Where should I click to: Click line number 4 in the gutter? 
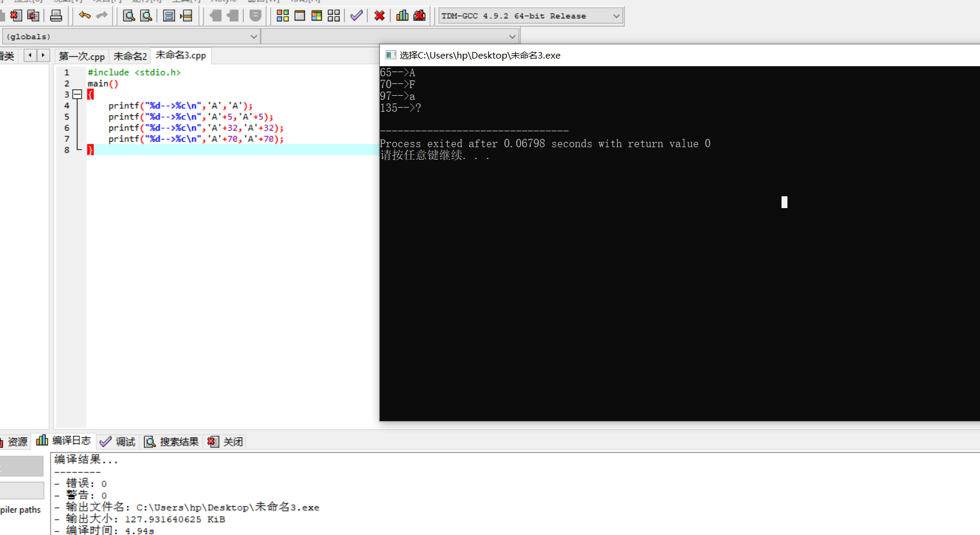(x=67, y=106)
